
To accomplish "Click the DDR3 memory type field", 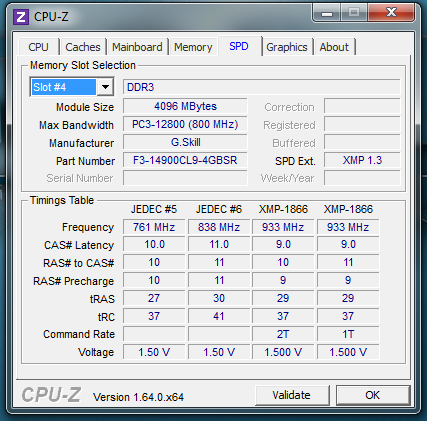I will (261, 87).
